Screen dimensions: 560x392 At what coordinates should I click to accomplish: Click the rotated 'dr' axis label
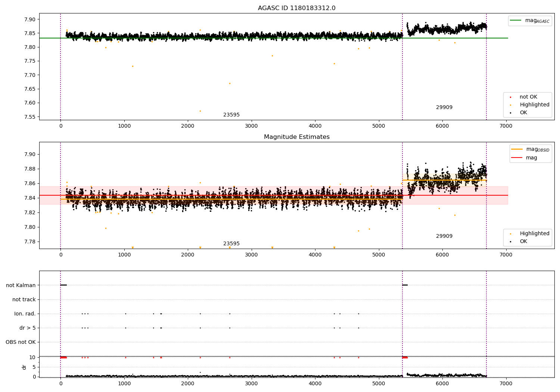coord(24,367)
